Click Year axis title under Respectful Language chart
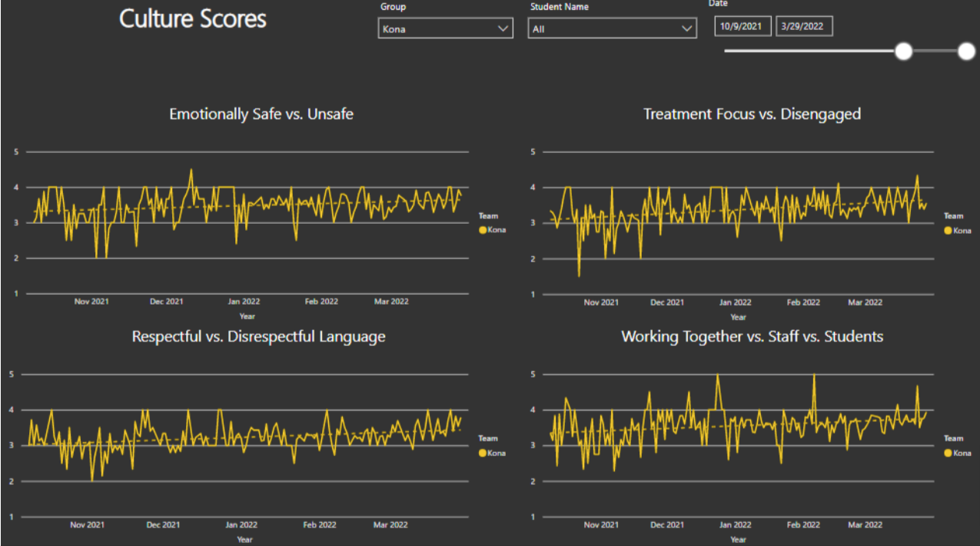This screenshot has width=980, height=546. [244, 539]
